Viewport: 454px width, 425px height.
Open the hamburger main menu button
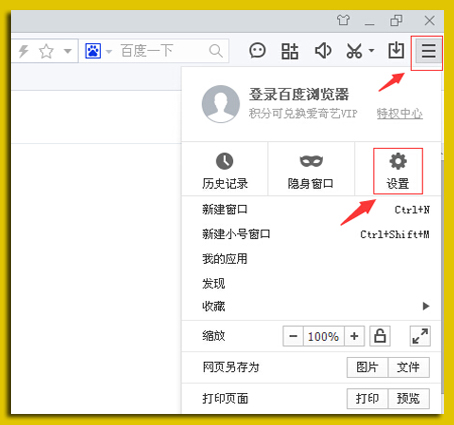click(x=428, y=51)
